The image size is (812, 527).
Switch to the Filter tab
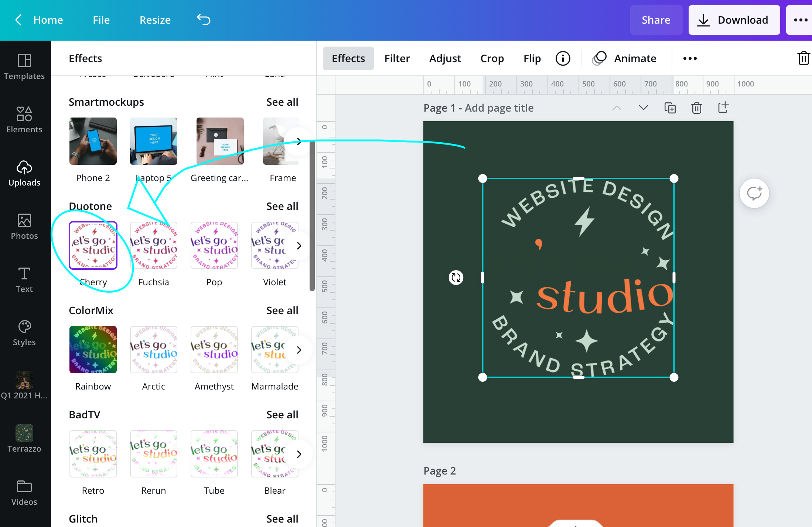click(x=397, y=58)
